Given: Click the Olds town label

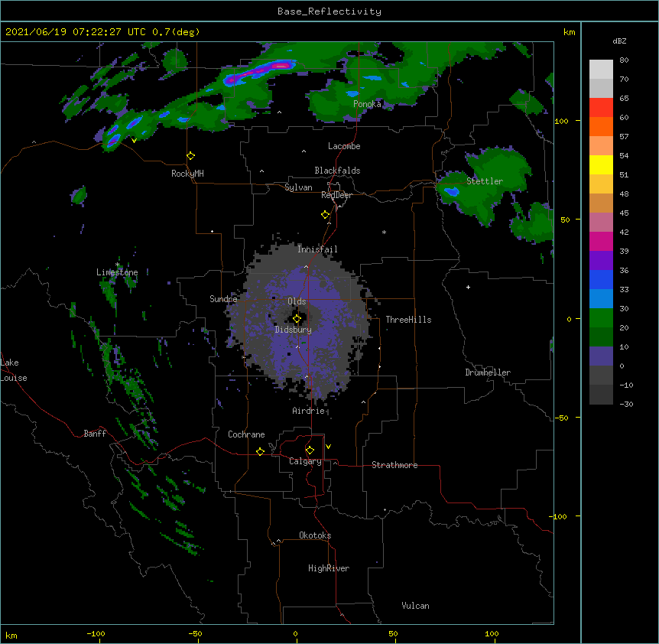Looking at the screenshot, I should [x=297, y=301].
